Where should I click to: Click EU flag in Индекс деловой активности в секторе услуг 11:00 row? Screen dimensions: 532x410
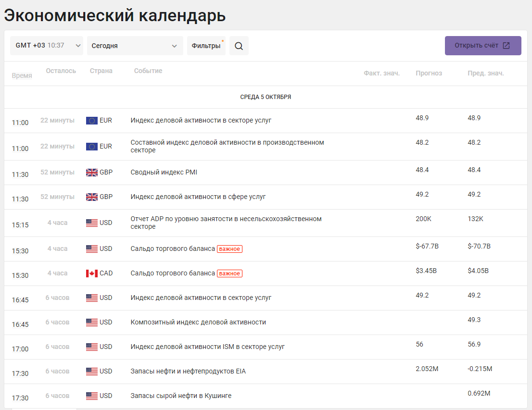tap(91, 120)
